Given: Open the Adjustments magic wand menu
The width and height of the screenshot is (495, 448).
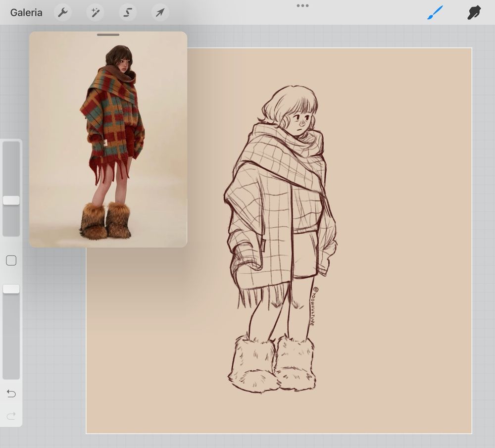Looking at the screenshot, I should click(95, 12).
